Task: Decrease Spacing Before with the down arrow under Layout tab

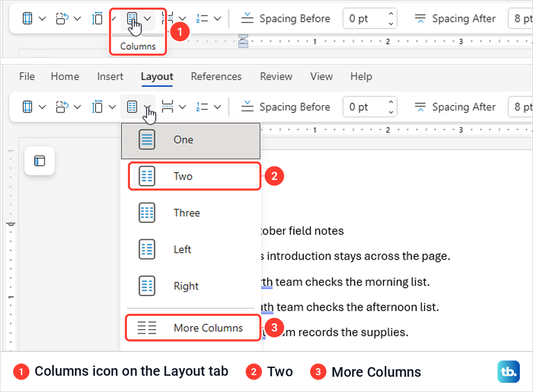Action: [x=391, y=112]
